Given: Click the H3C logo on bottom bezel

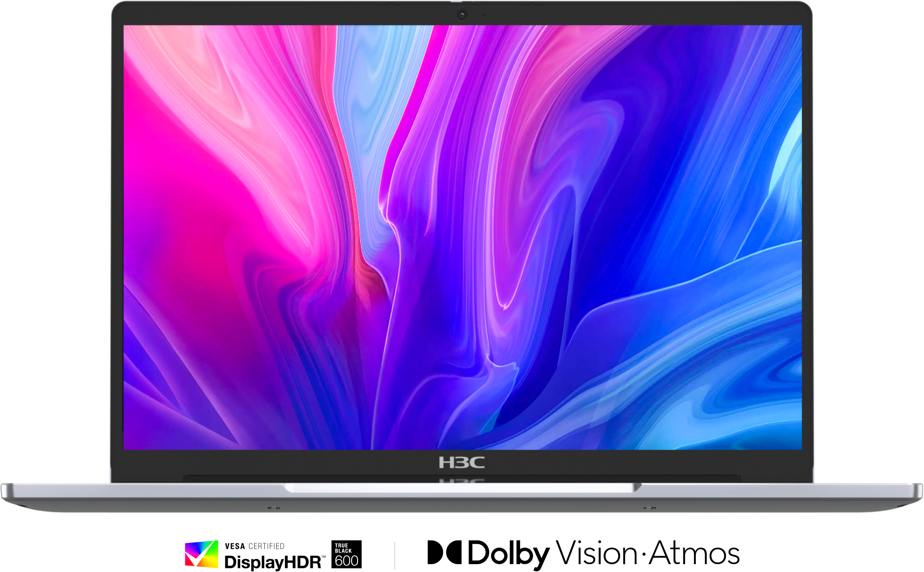Looking at the screenshot, I should tap(462, 462).
